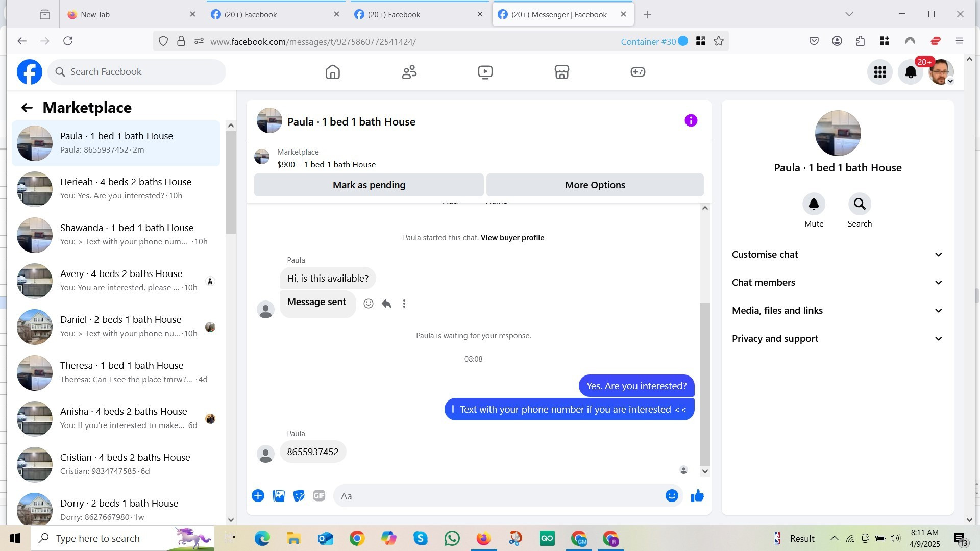Open the notifications bell

click(910, 72)
